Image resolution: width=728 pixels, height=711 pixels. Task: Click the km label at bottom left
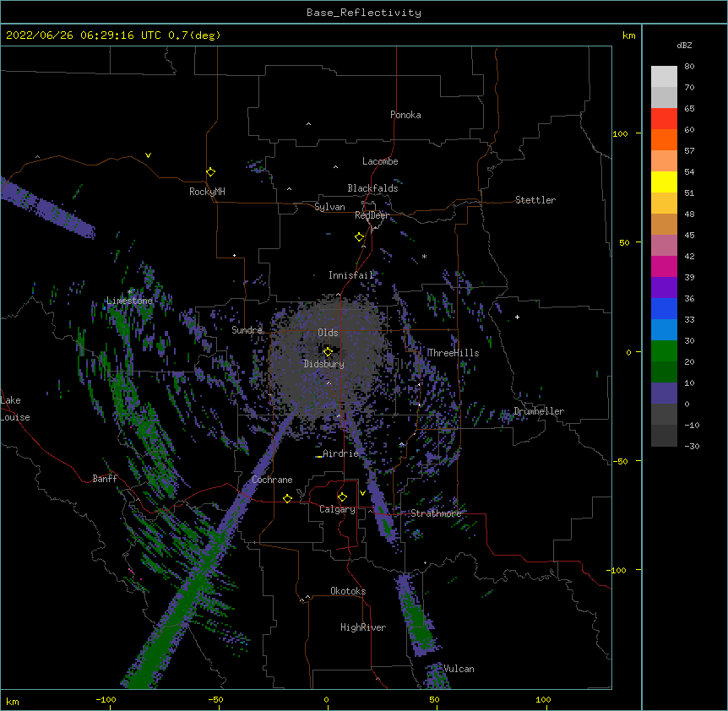pyautogui.click(x=13, y=701)
